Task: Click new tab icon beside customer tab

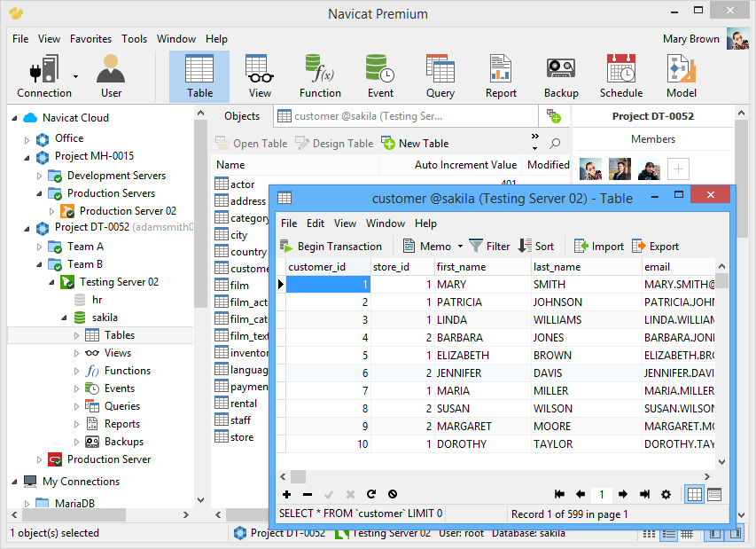Action: coord(554,116)
